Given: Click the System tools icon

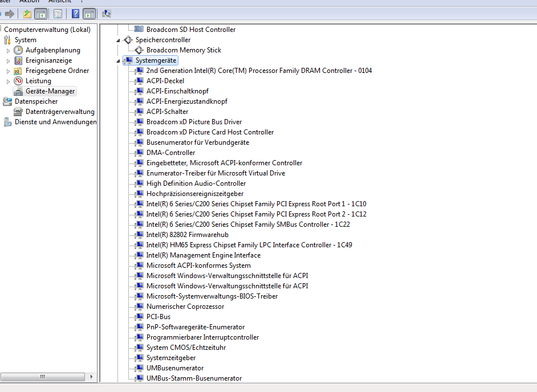Looking at the screenshot, I should [x=7, y=40].
